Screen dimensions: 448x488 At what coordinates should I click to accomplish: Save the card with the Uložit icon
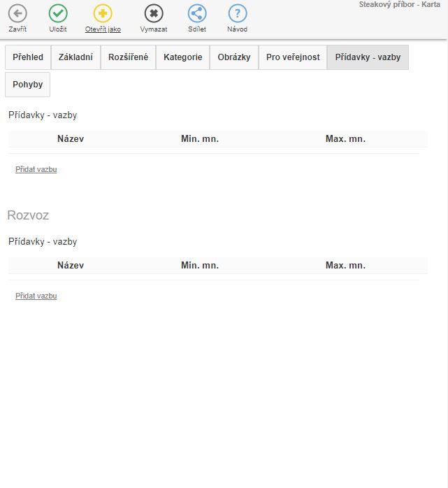[x=59, y=13]
